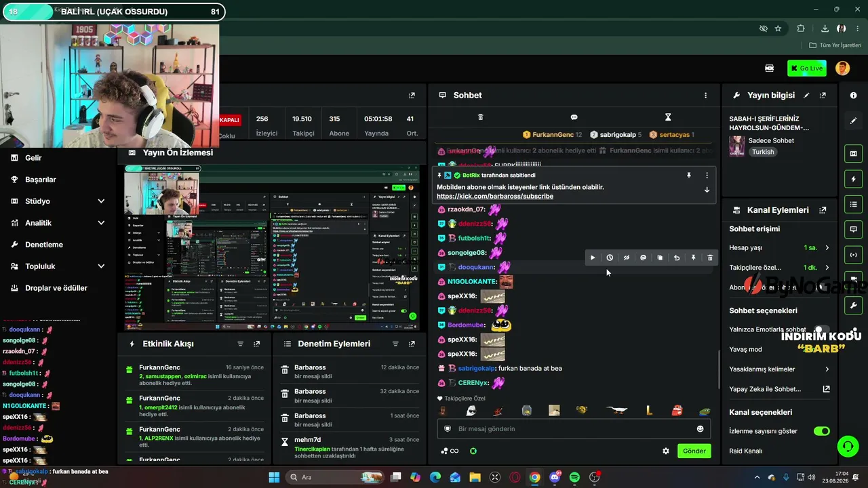
Task: Click the profile avatar next to Go Live
Action: pyautogui.click(x=842, y=68)
